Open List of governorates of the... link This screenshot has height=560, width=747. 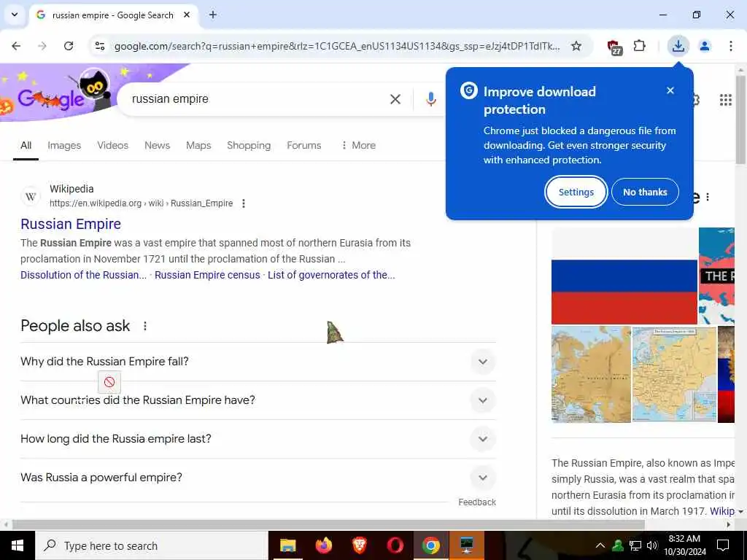point(331,275)
